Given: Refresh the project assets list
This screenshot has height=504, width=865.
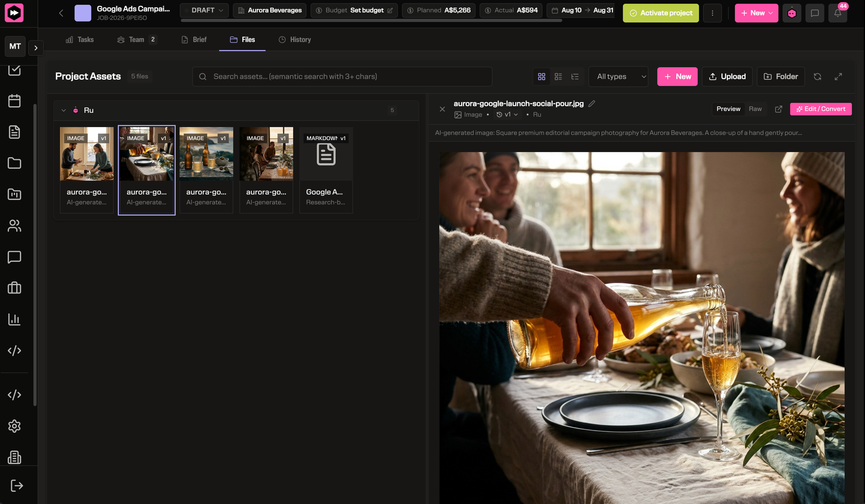Looking at the screenshot, I should [x=817, y=77].
